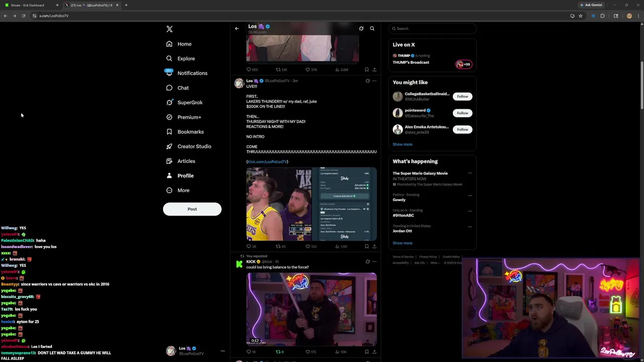Follow pointsword account
Screen dimensions: 644x362
pos(462,113)
